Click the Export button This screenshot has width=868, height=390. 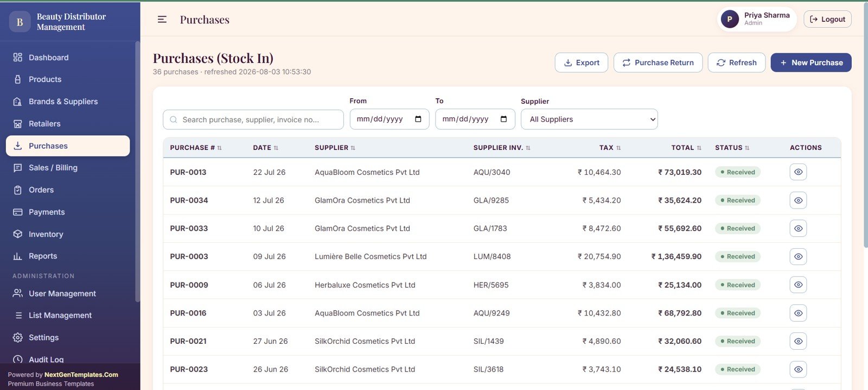581,62
